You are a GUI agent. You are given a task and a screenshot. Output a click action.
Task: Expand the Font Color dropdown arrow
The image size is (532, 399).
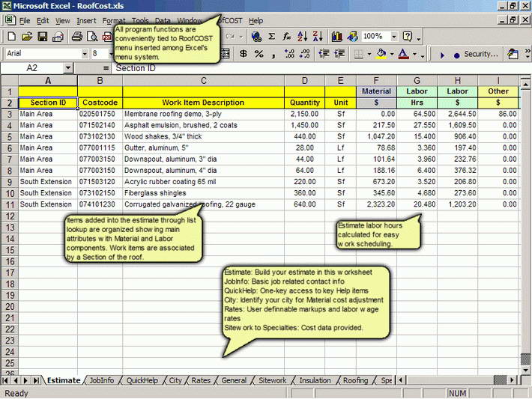(x=414, y=54)
